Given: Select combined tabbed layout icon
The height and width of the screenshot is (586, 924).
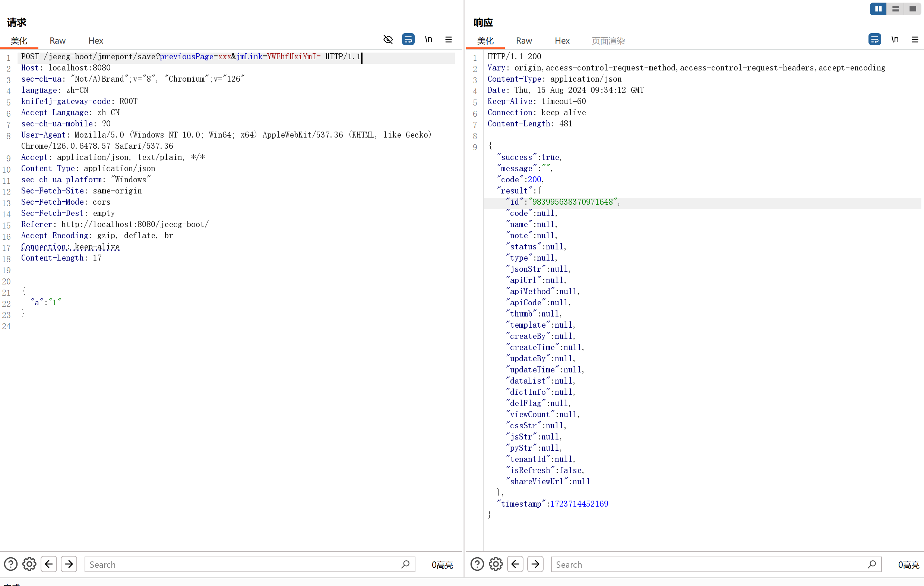Looking at the screenshot, I should [912, 9].
